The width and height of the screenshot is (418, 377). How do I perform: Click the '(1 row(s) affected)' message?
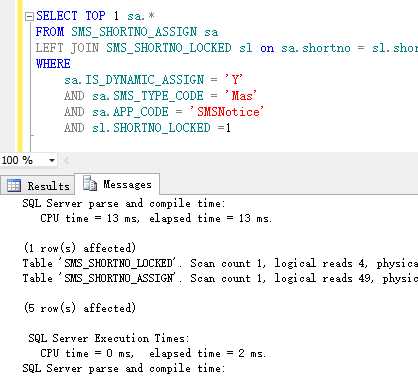(x=80, y=248)
